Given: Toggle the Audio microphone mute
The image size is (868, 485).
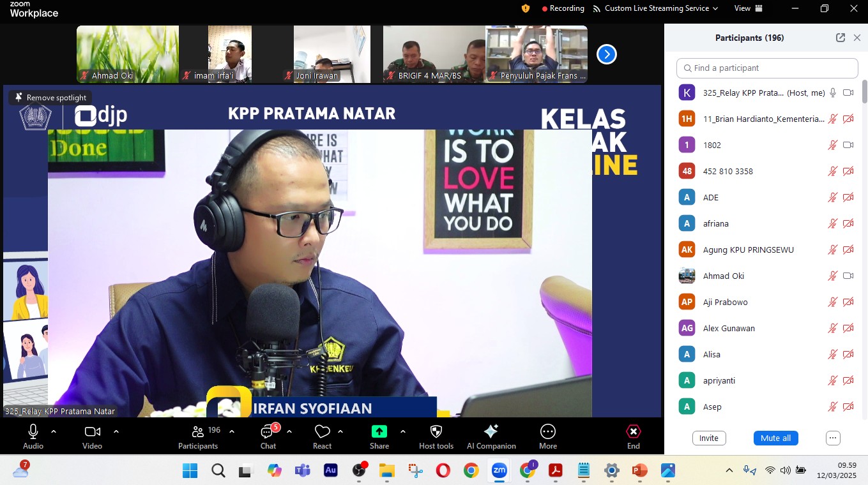Looking at the screenshot, I should [x=33, y=431].
